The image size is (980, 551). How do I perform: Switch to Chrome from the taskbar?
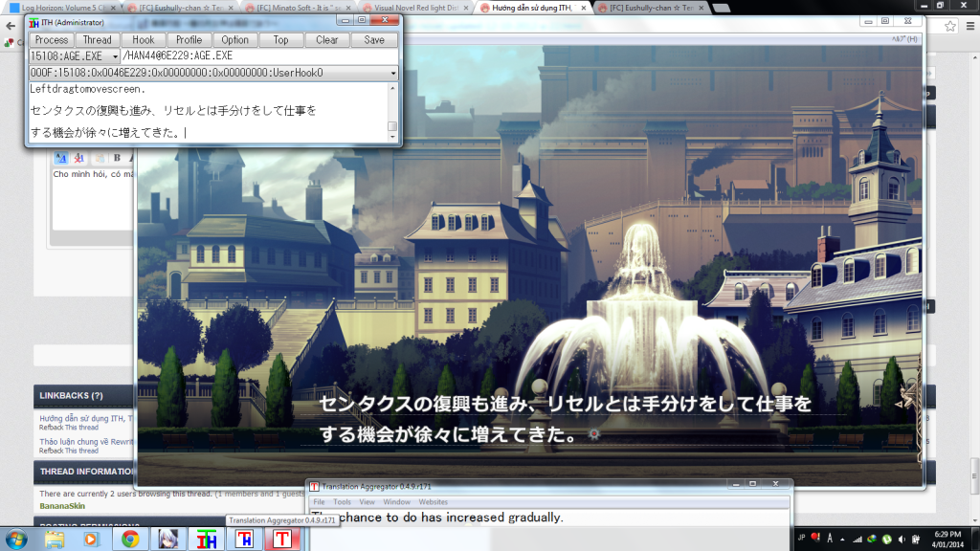130,540
